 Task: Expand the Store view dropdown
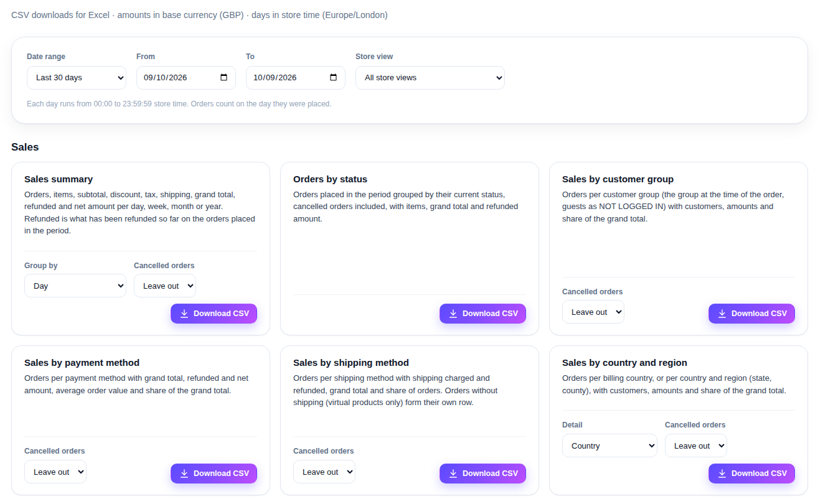click(430, 78)
